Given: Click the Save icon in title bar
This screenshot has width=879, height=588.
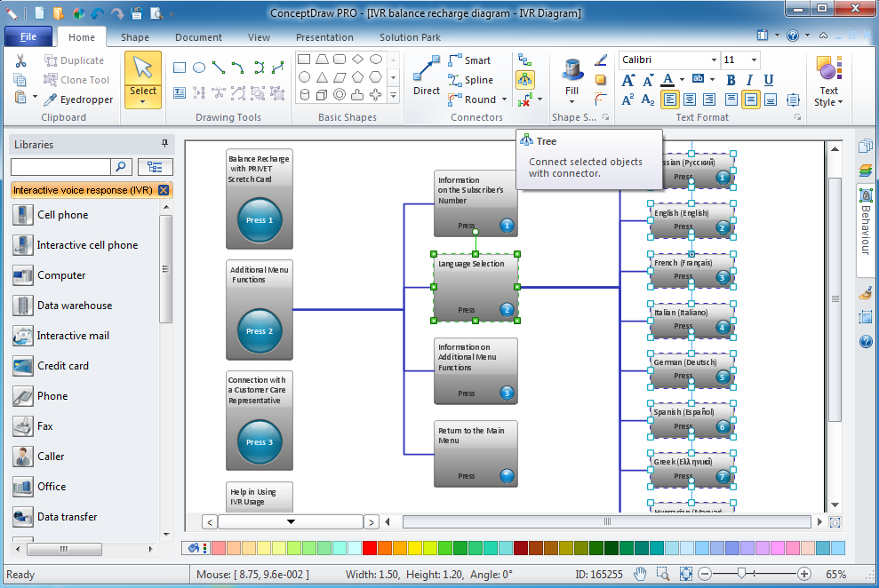Looking at the screenshot, I should point(136,13).
